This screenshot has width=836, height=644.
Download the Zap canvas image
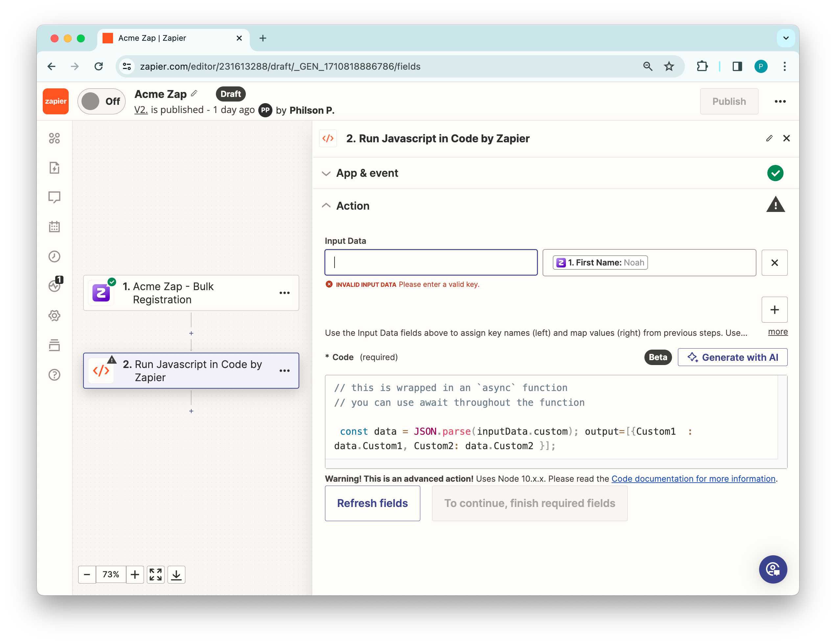coord(176,574)
